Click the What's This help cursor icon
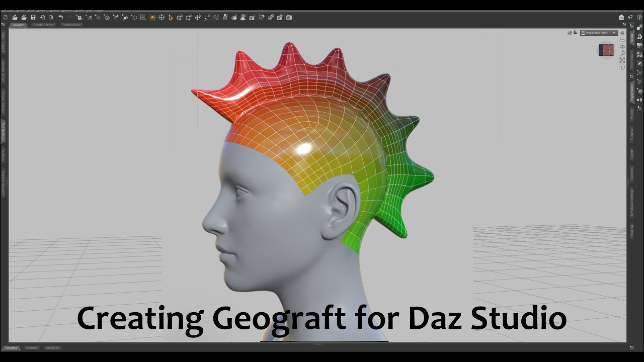 630,17
